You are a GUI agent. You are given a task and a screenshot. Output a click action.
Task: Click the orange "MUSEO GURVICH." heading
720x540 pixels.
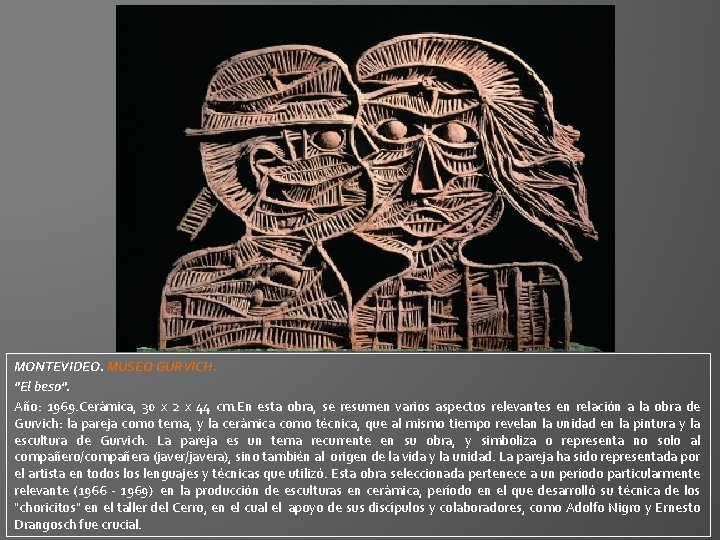point(161,367)
